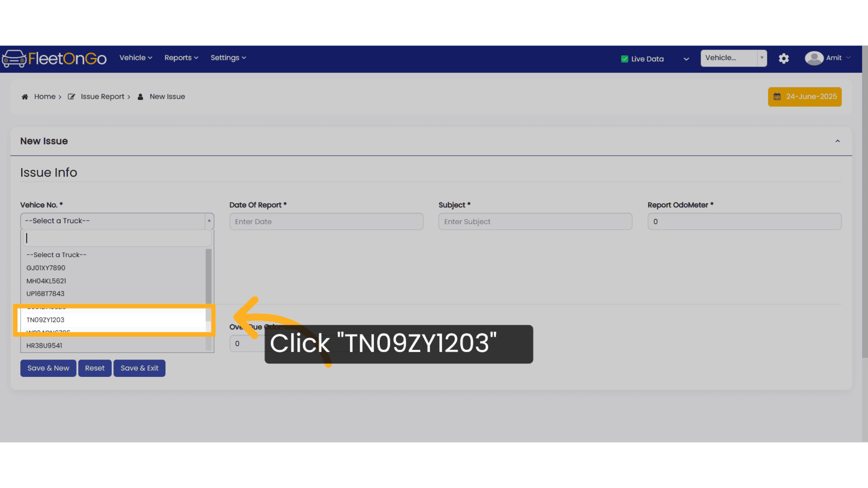Screen dimensions: 868x488
Task: Select truck UP16BT7843
Action: click(113, 294)
